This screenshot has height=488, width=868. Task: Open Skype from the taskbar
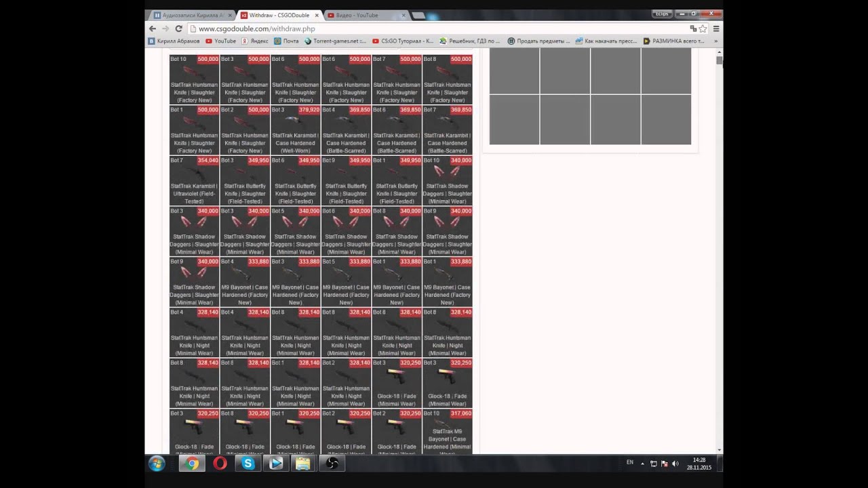[x=248, y=464]
